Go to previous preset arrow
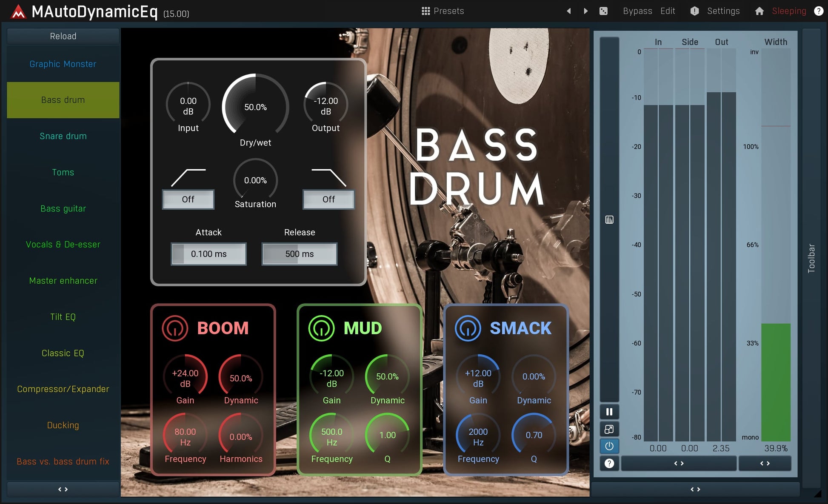Screen dimensions: 828x504 click(x=569, y=11)
